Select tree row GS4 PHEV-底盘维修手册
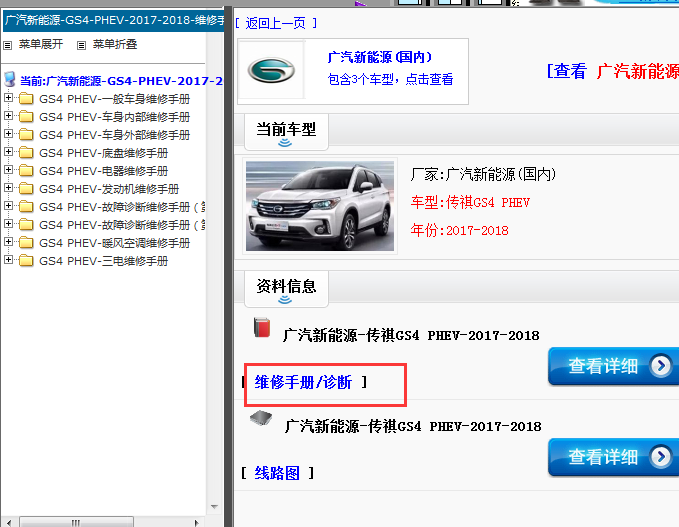This screenshot has height=527, width=679. [103, 153]
